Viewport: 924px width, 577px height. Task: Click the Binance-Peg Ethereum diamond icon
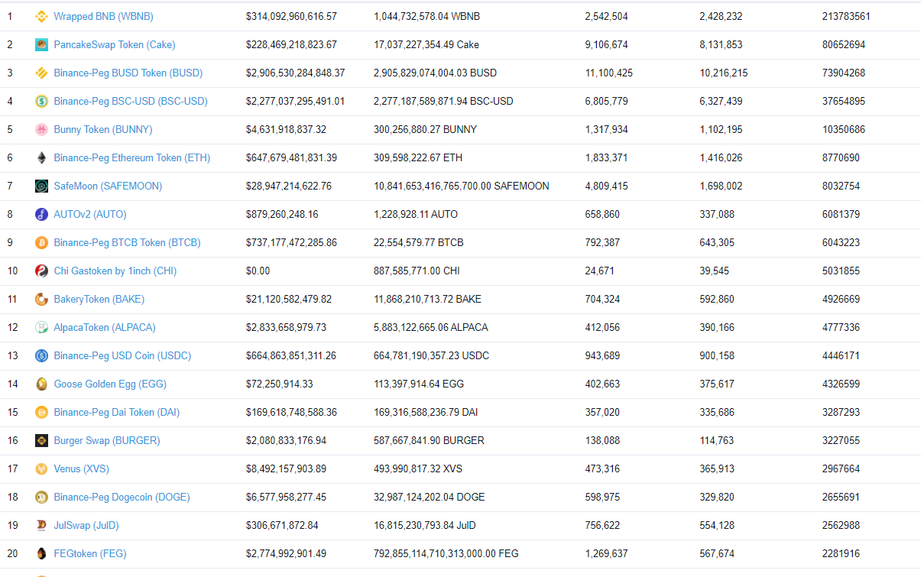(x=41, y=157)
